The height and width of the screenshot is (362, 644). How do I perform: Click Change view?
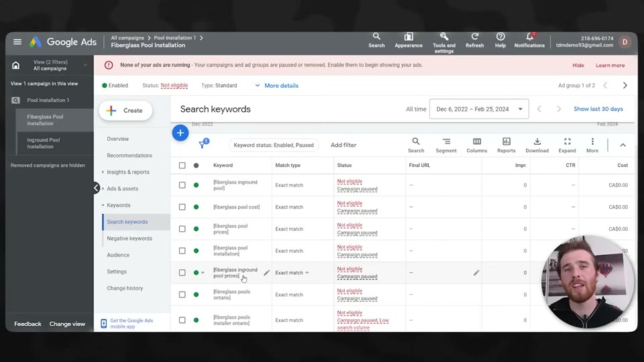tap(67, 324)
